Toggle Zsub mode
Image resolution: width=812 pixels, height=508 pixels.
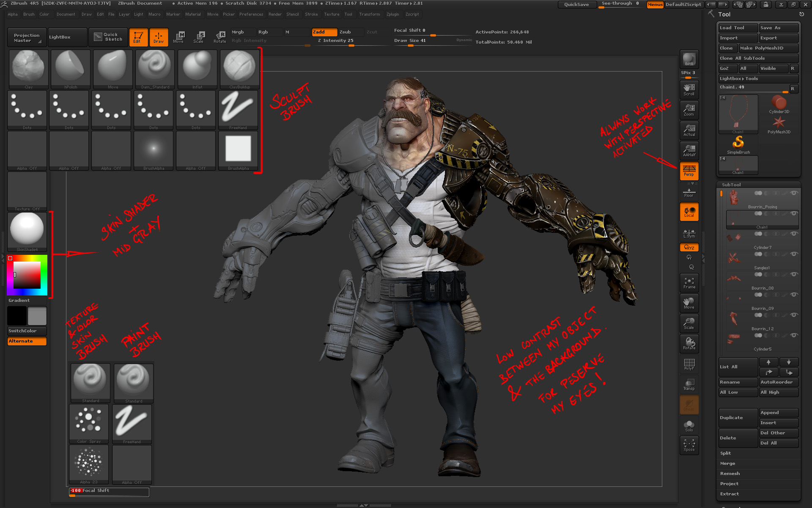click(350, 32)
